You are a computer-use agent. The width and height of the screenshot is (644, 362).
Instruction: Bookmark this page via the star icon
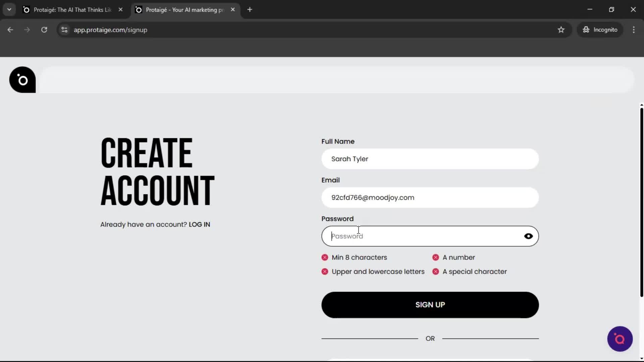point(561,29)
